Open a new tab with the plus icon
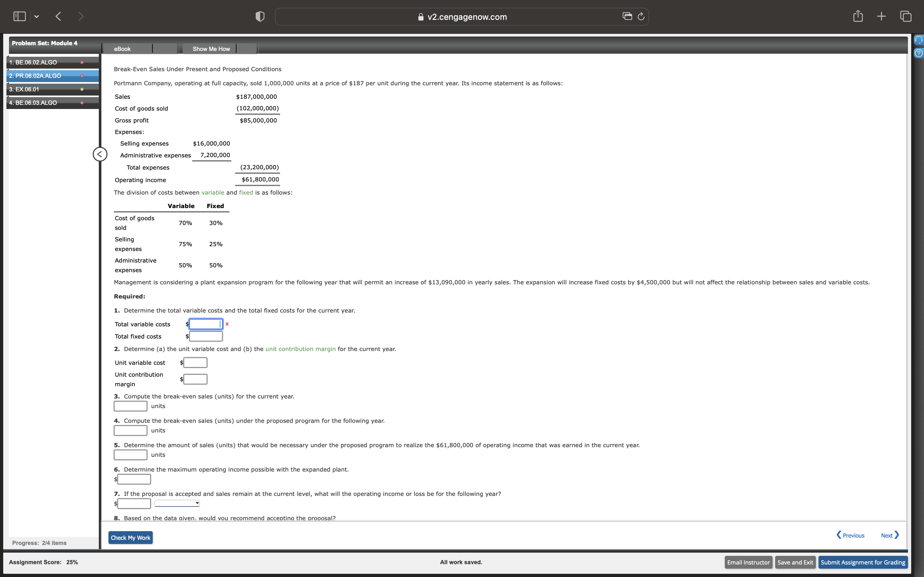This screenshot has width=924, height=577. 881,16
